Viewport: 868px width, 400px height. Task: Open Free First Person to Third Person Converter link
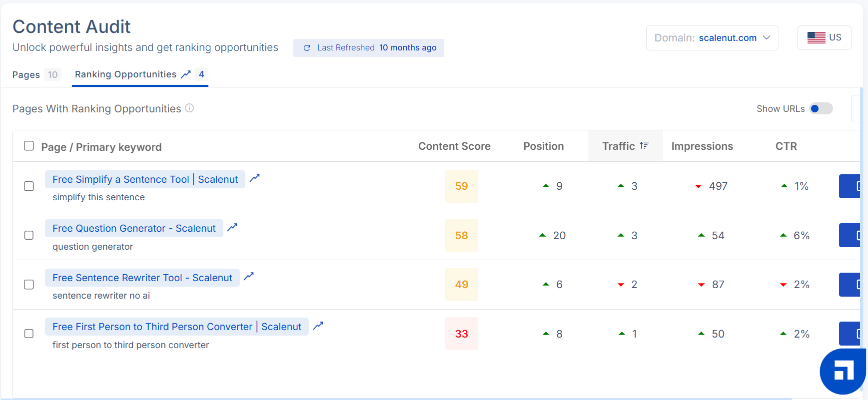[177, 327]
